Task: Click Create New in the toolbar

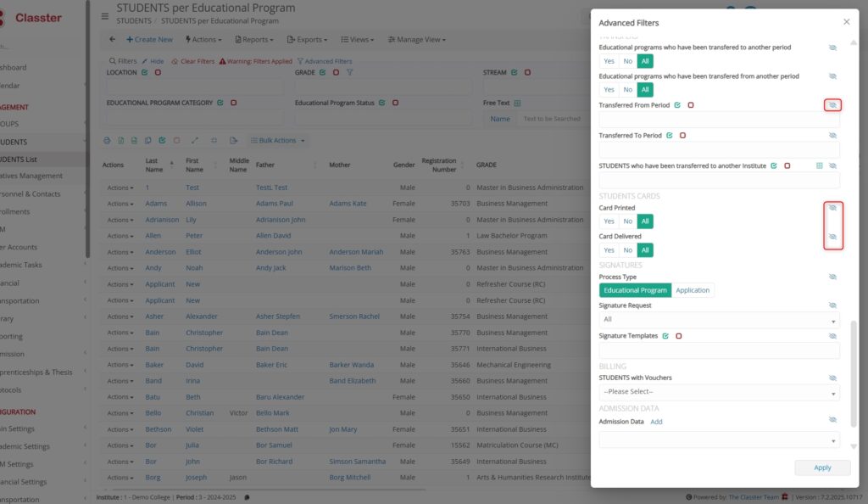Action: (x=149, y=40)
